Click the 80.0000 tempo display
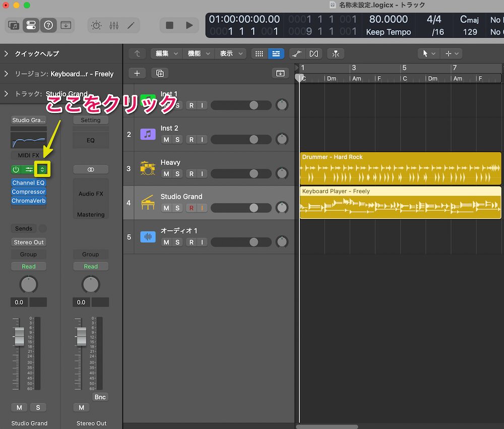504x429 pixels. point(388,19)
